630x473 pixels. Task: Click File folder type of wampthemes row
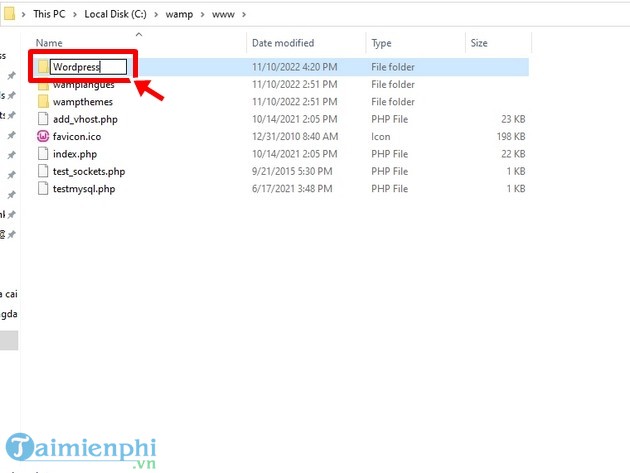393,102
